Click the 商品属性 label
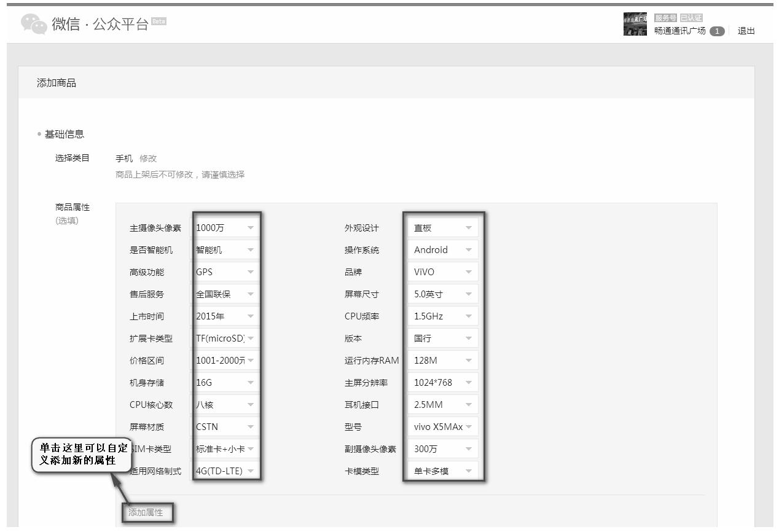This screenshot has width=779, height=532. (x=72, y=207)
